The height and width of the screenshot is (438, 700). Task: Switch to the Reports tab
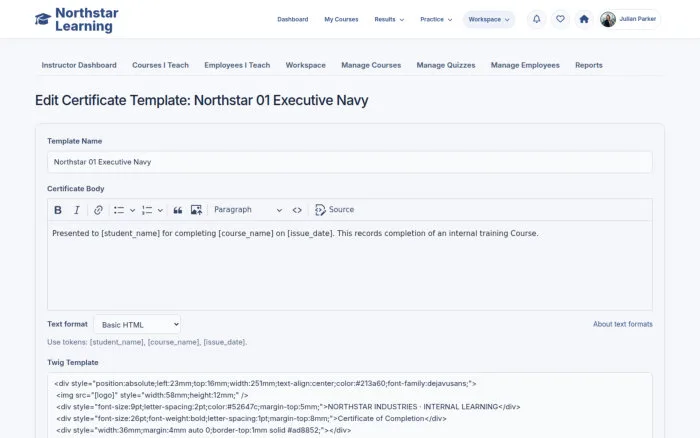588,65
